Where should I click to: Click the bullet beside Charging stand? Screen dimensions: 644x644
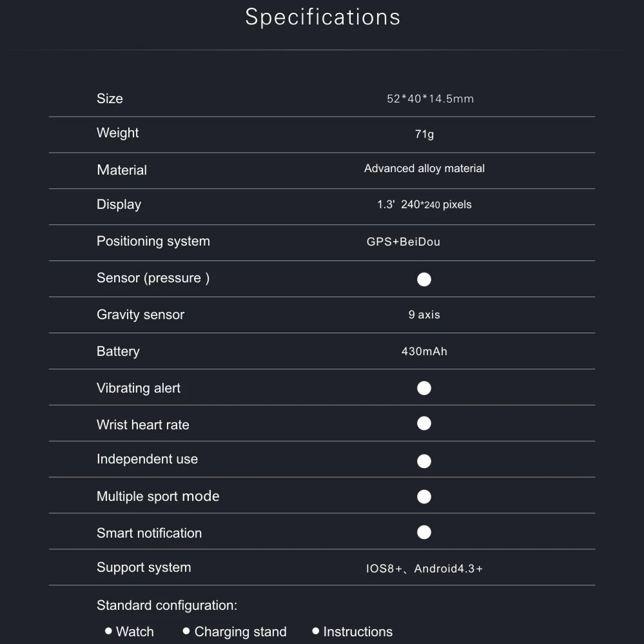tap(186, 631)
